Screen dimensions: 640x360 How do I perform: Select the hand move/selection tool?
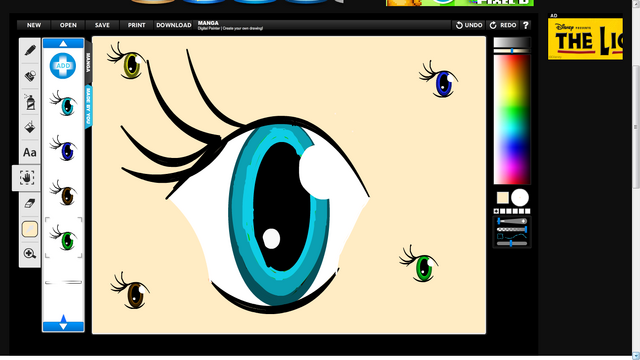tap(27, 178)
